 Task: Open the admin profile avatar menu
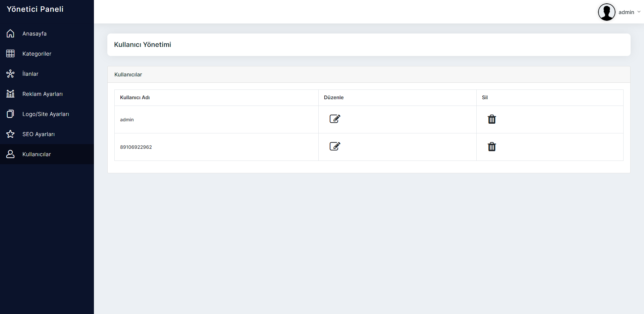[607, 12]
